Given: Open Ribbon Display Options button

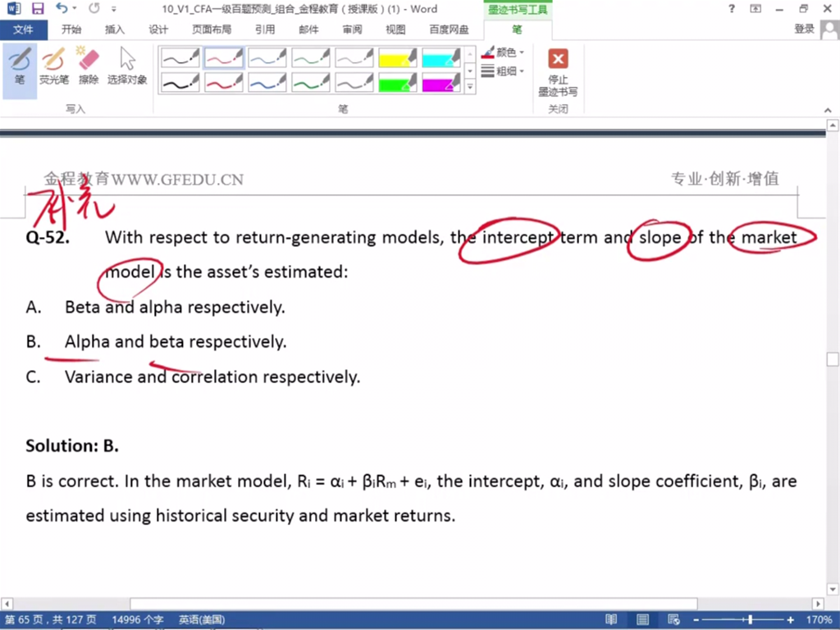Looking at the screenshot, I should (756, 8).
